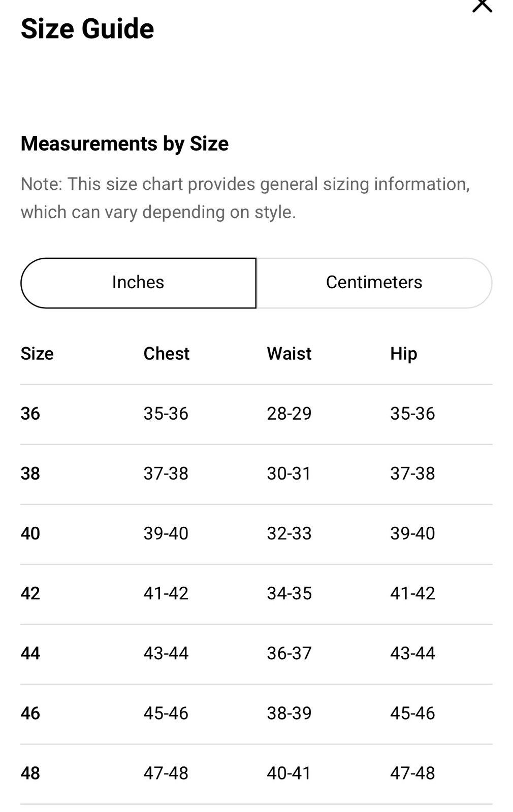Select the Hip column header

(403, 354)
